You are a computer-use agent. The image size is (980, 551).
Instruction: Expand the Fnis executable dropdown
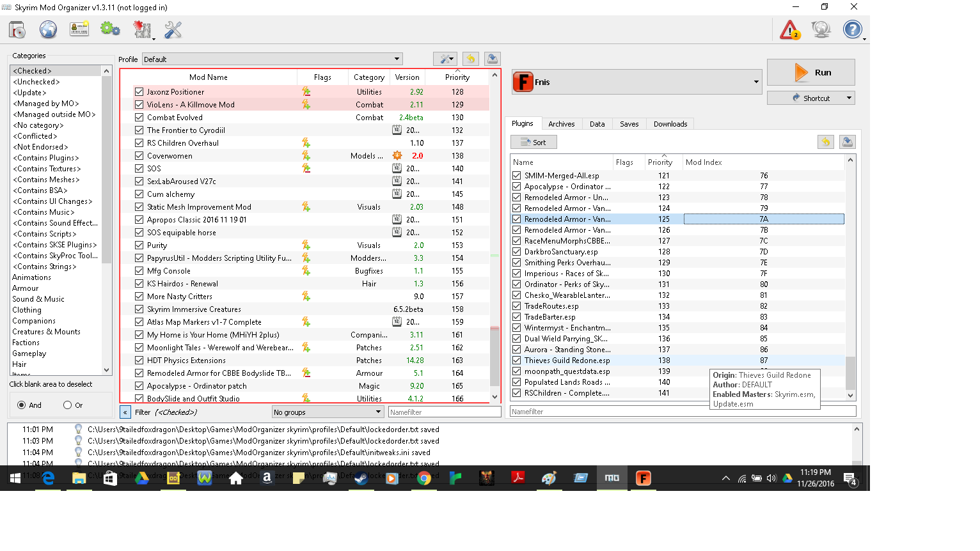coord(756,82)
